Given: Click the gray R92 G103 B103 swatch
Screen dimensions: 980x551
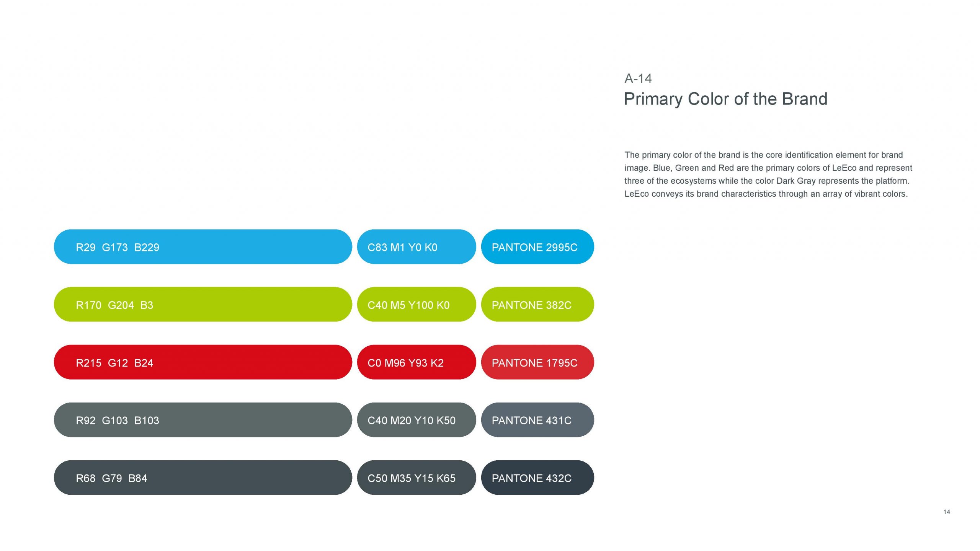Looking at the screenshot, I should coord(203,420).
